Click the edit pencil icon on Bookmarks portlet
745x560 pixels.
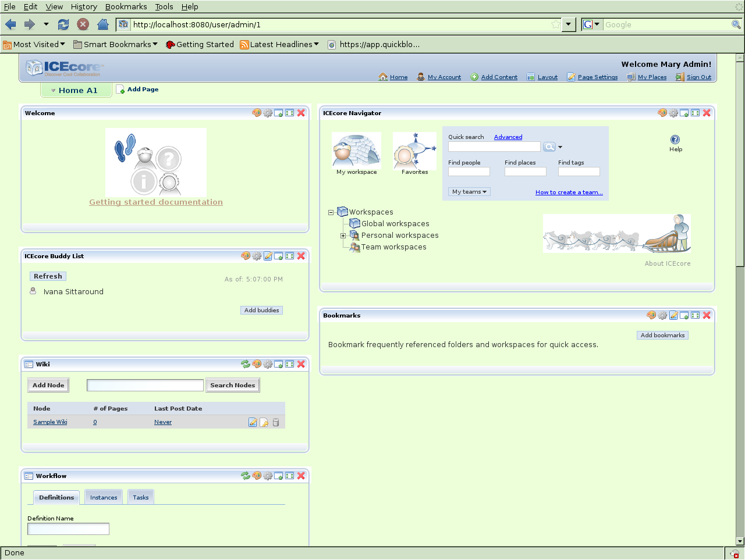673,315
